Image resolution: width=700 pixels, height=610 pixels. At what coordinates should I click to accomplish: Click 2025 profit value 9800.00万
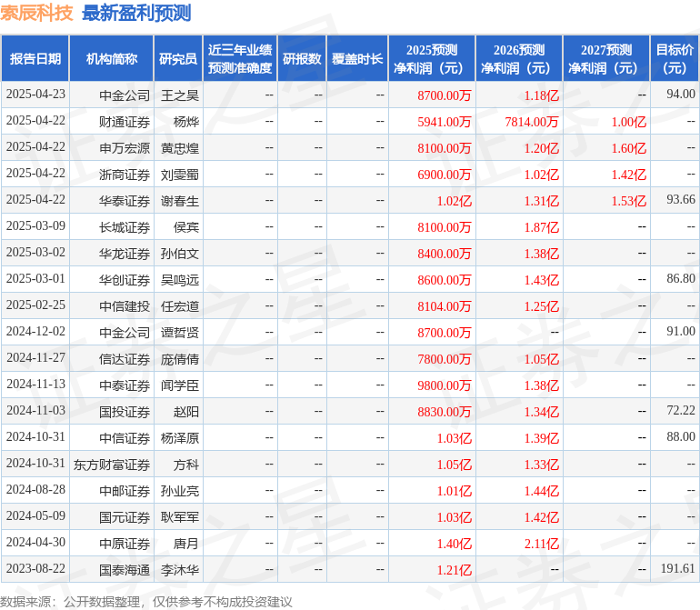(445, 385)
